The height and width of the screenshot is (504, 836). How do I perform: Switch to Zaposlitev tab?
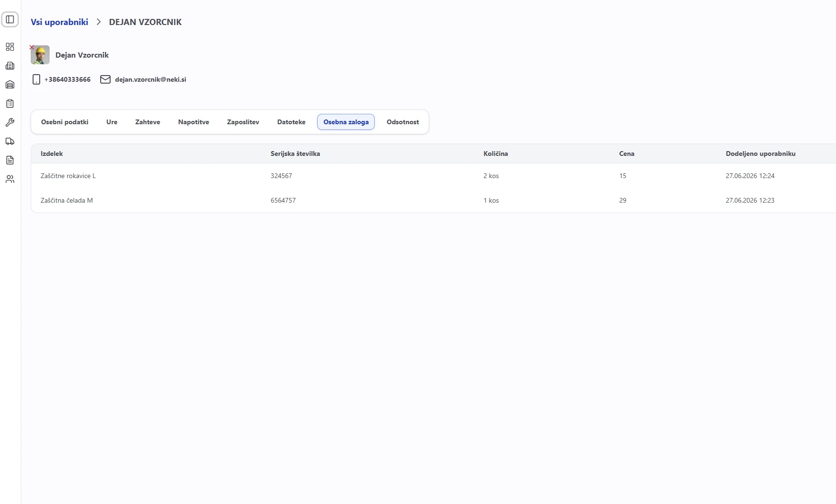point(243,122)
